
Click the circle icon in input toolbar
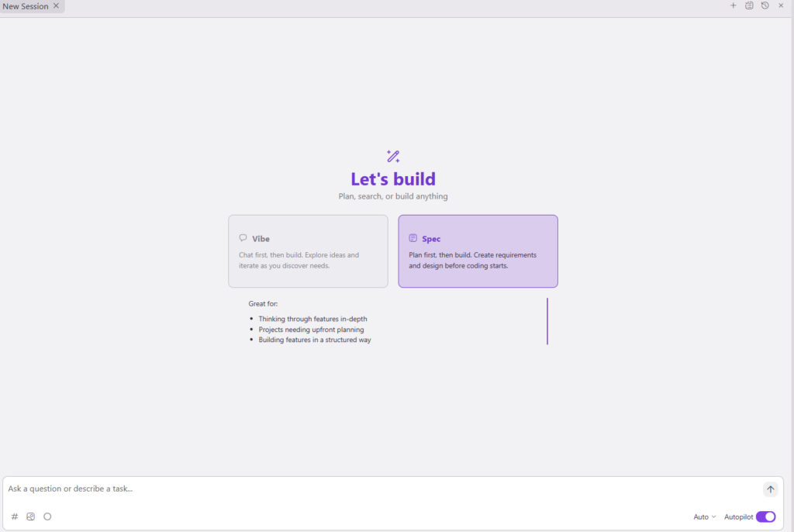pos(47,516)
